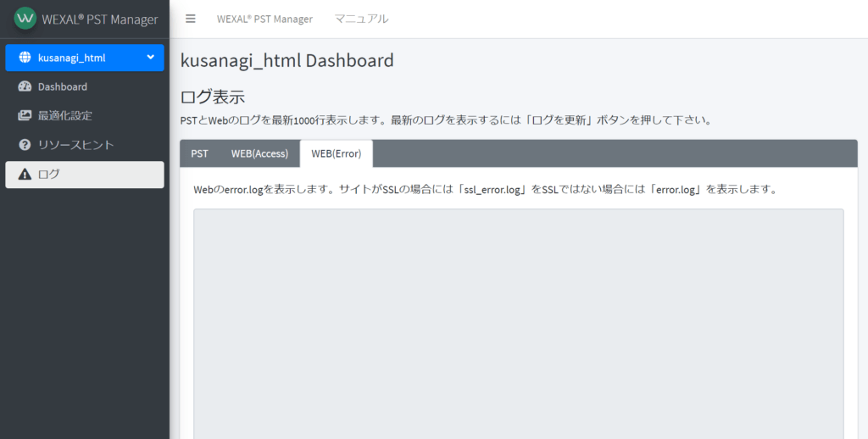
Task: Click the kusanagi_html Dashboard heading
Action: [x=287, y=60]
